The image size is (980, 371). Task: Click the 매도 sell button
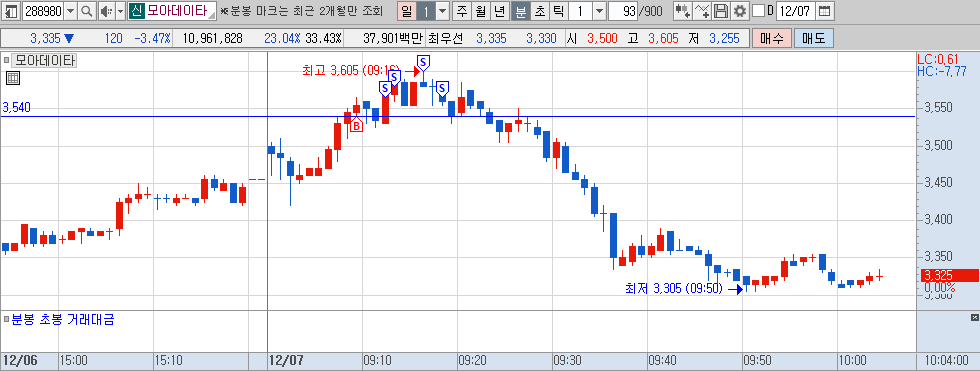pos(814,38)
